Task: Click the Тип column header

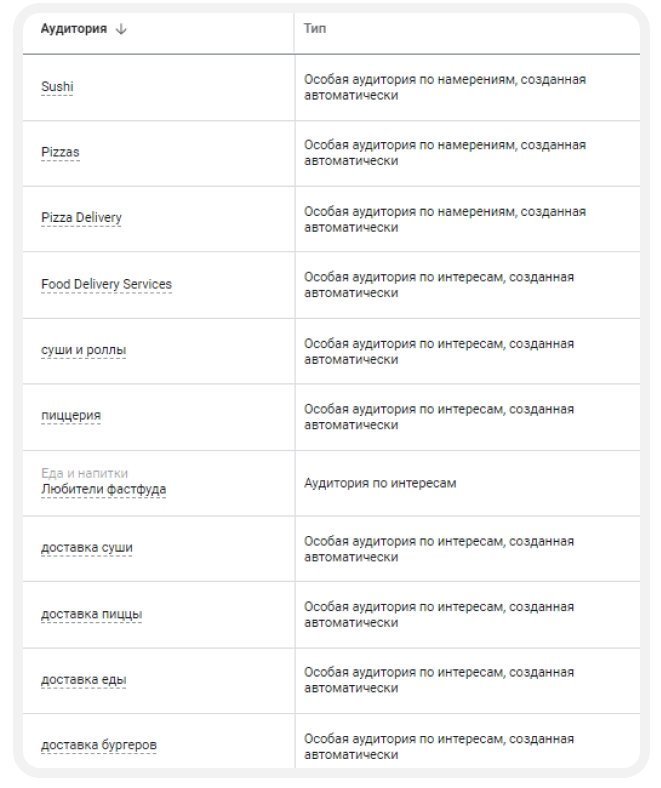Action: pos(315,29)
